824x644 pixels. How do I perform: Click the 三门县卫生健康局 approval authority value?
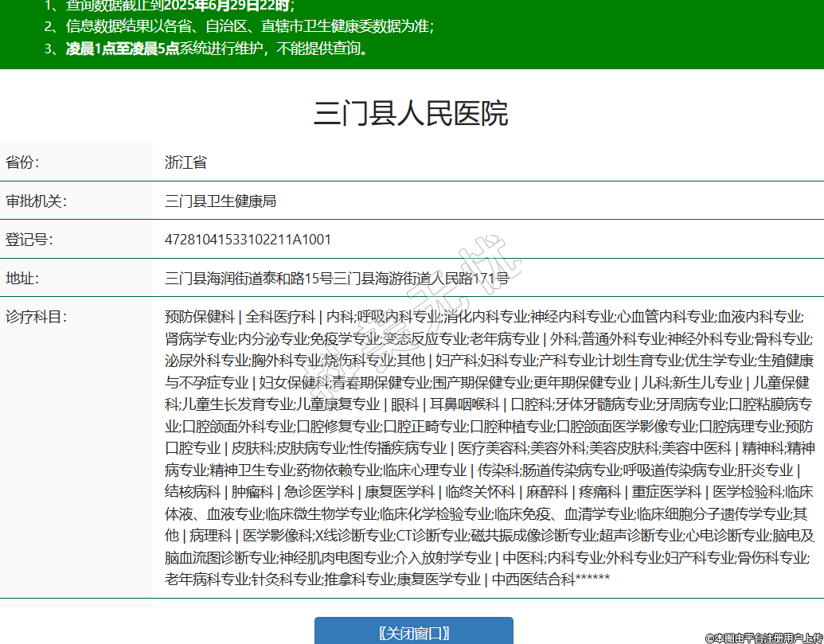(221, 201)
